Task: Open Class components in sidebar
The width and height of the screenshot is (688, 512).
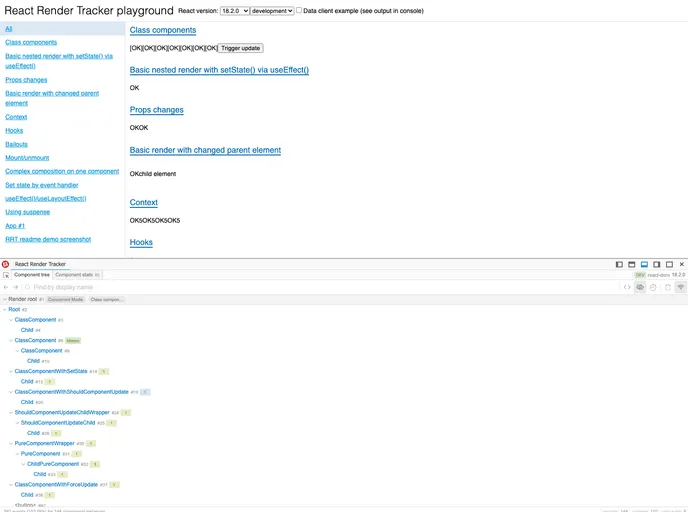Action: tap(31, 42)
